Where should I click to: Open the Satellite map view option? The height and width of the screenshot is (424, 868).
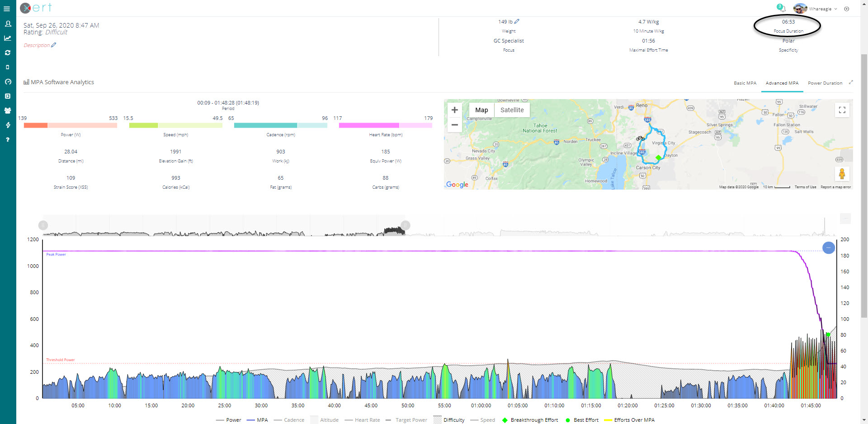[x=512, y=110]
